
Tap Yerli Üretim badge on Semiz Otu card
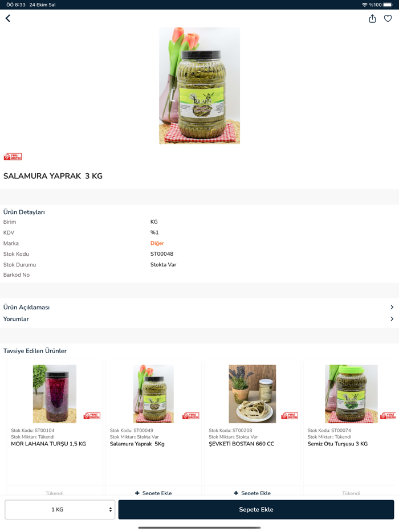388,416
